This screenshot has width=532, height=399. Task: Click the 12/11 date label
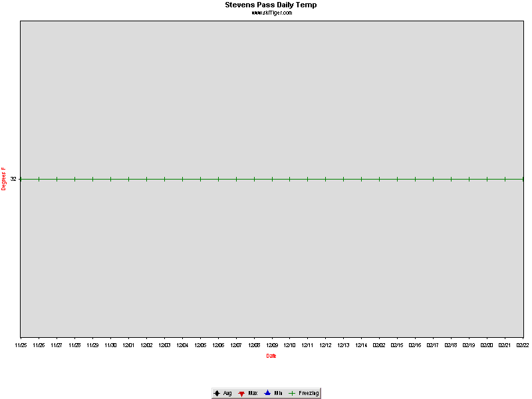coord(307,345)
